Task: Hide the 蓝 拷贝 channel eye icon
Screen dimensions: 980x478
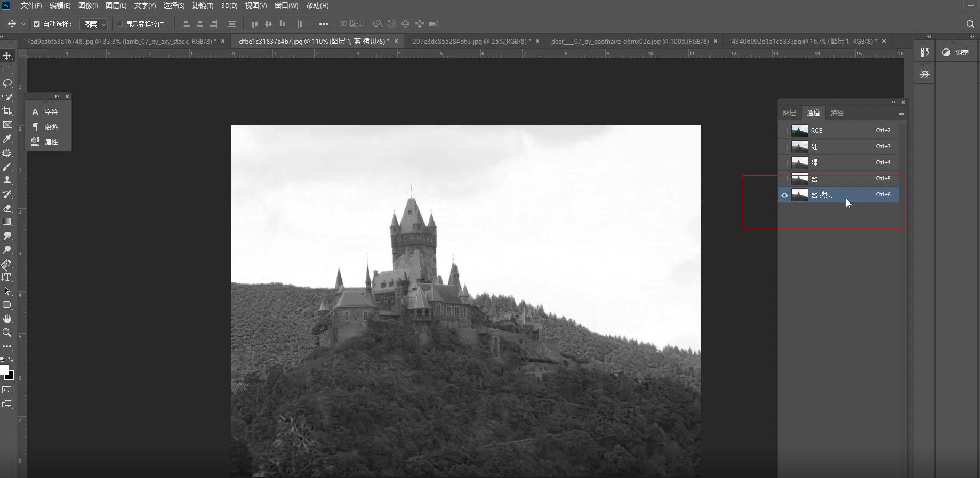Action: [x=784, y=195]
